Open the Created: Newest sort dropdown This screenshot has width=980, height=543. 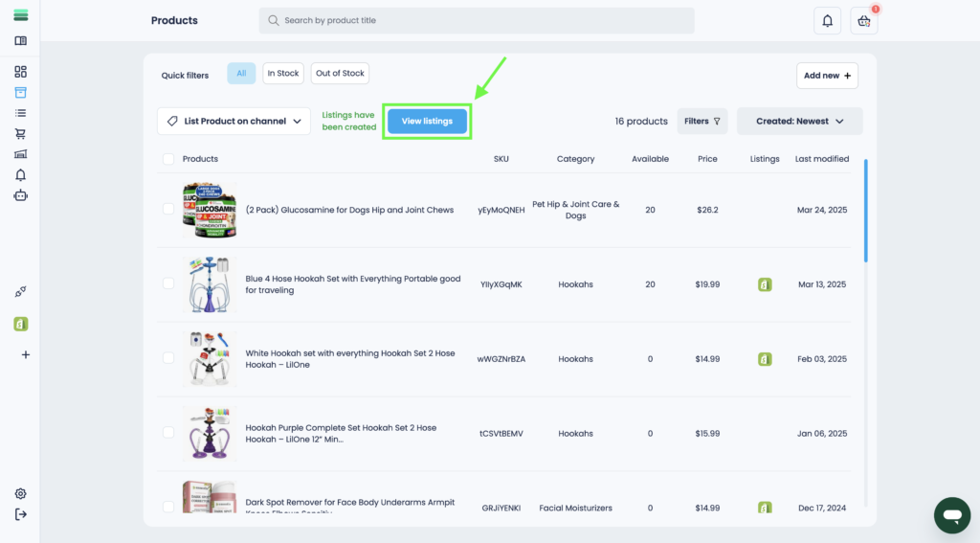point(799,122)
